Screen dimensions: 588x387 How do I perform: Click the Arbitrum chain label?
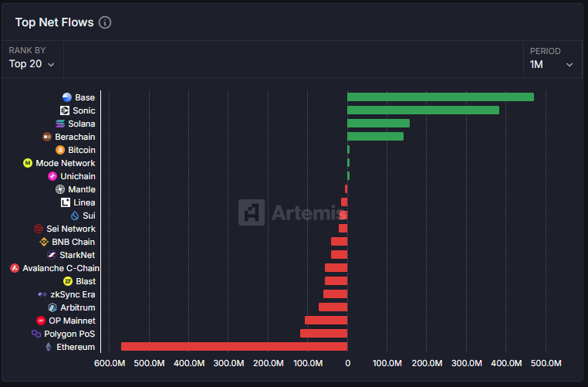pyautogui.click(x=77, y=307)
